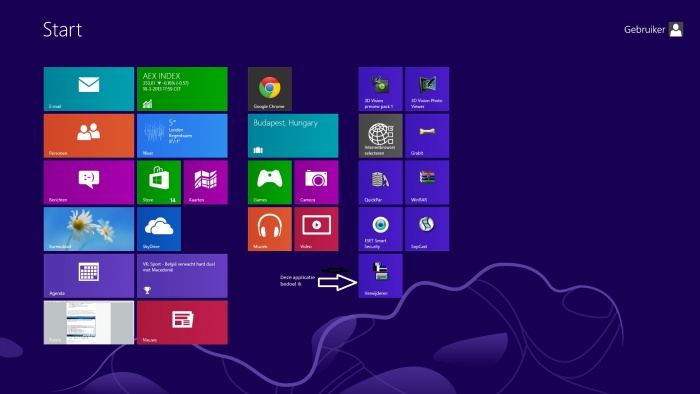Open the Budapest, Hungary travel tile

[x=293, y=136]
